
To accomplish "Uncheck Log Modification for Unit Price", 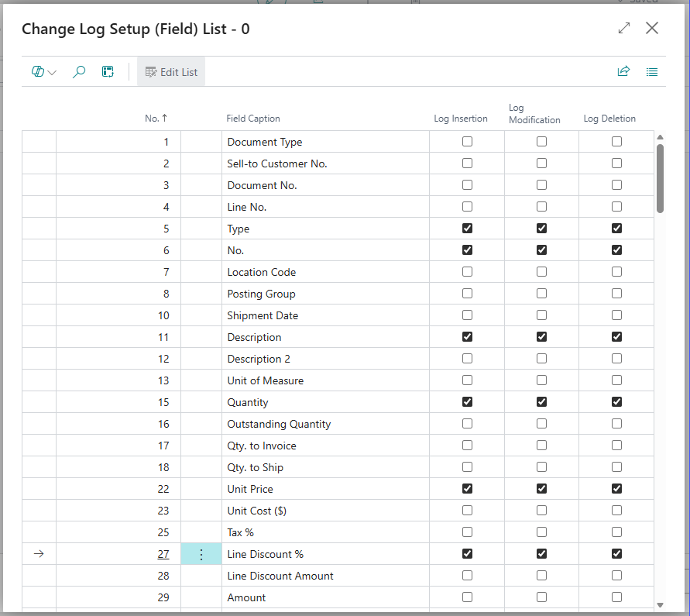I will (x=541, y=489).
